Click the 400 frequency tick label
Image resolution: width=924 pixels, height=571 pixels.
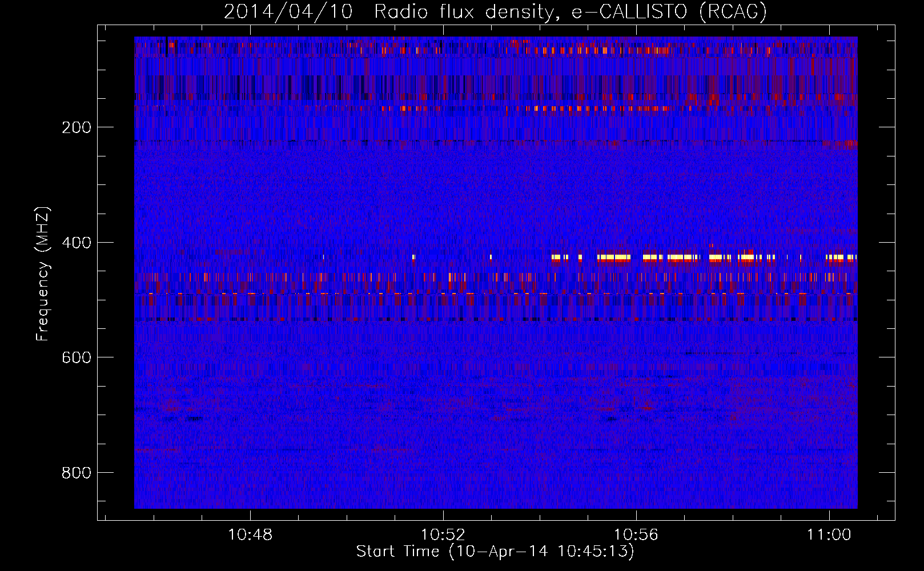pyautogui.click(x=76, y=243)
